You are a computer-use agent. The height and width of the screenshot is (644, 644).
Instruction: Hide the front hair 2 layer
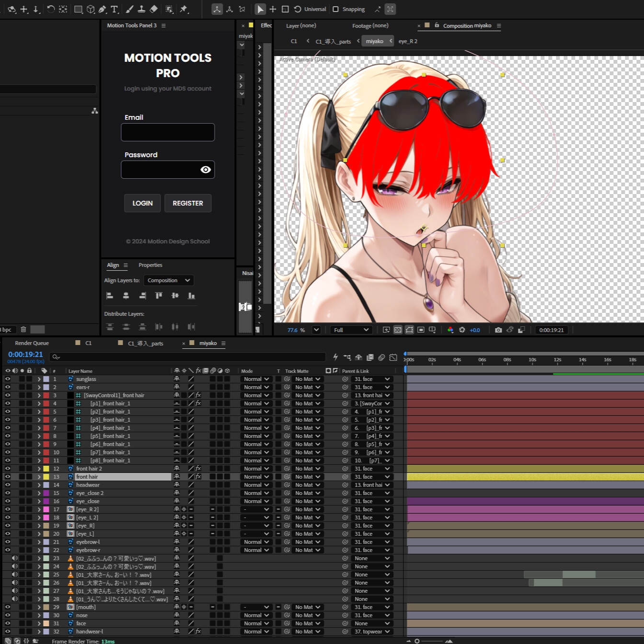coord(8,469)
